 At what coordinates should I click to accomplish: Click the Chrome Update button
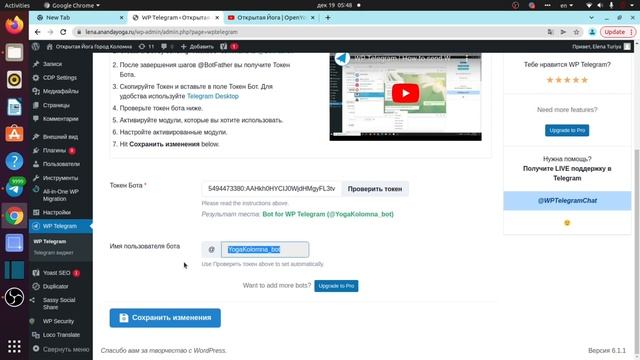[x=618, y=32]
